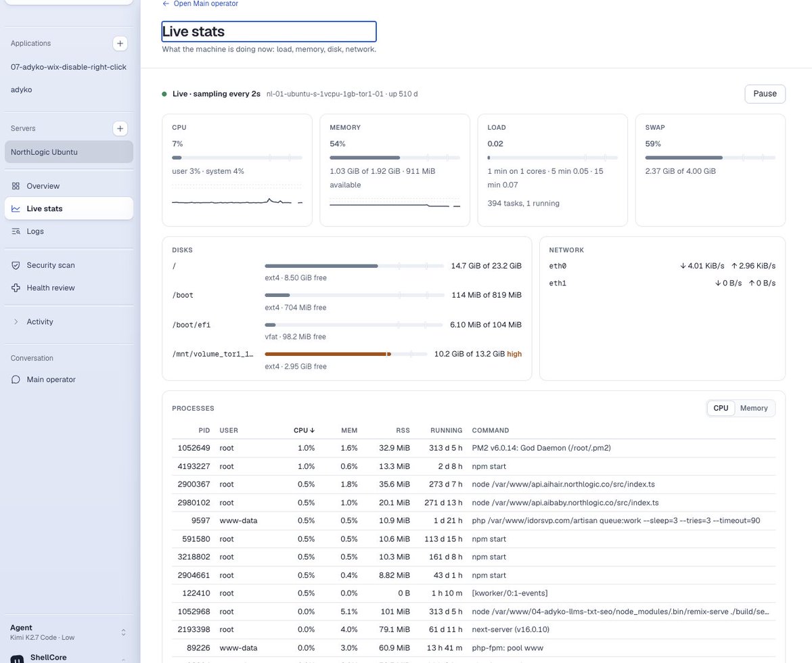Click the PID column header
The height and width of the screenshot is (663, 812).
point(204,430)
